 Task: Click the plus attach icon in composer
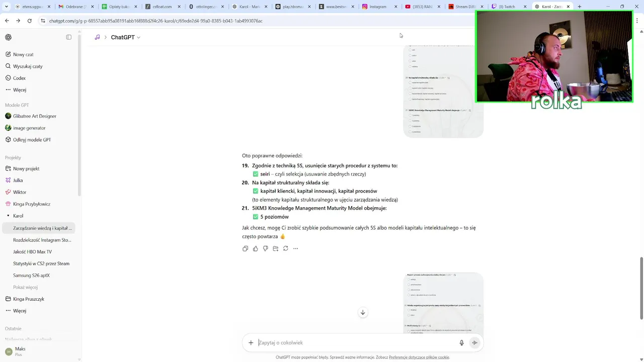point(251,343)
